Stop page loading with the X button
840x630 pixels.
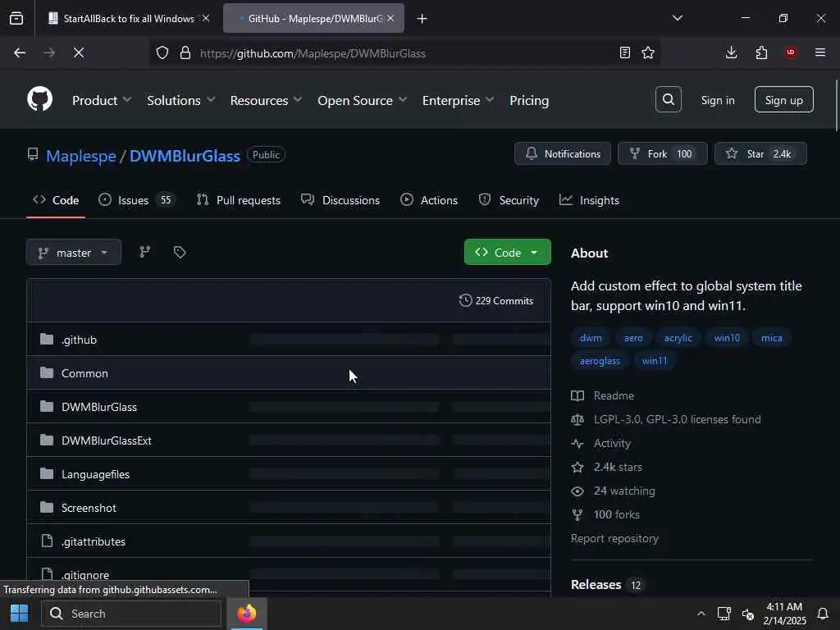click(78, 52)
